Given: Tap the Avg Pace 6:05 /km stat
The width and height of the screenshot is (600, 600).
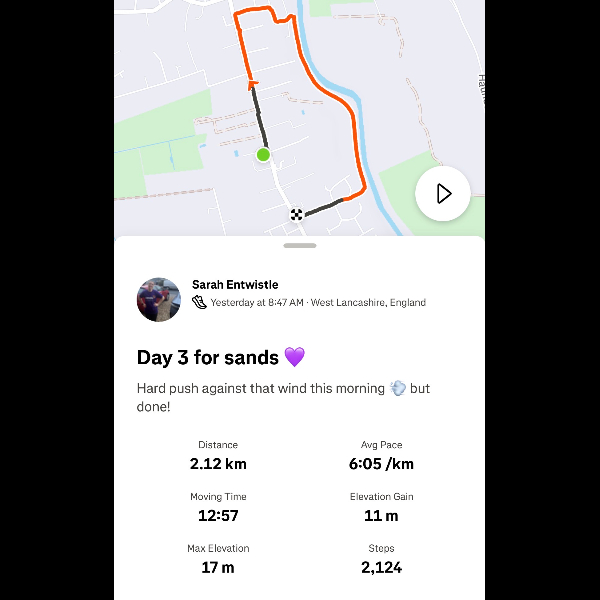Looking at the screenshot, I should [x=381, y=455].
